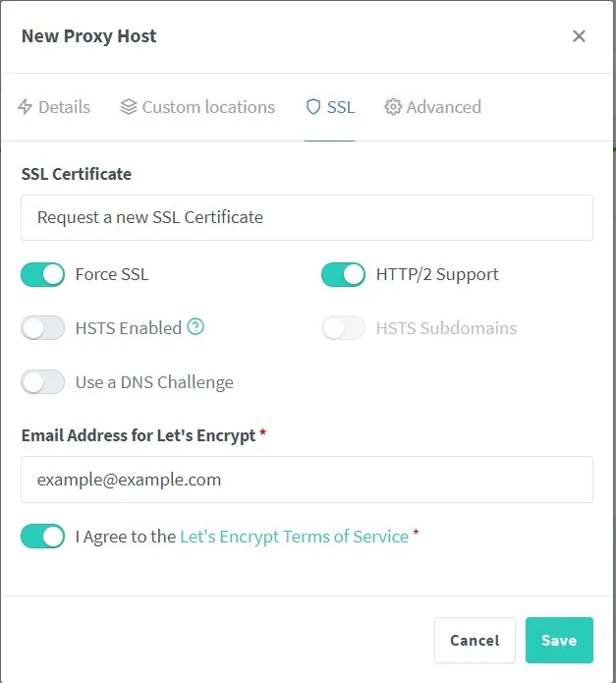Toggle HSTS Subdomains switch

(343, 328)
